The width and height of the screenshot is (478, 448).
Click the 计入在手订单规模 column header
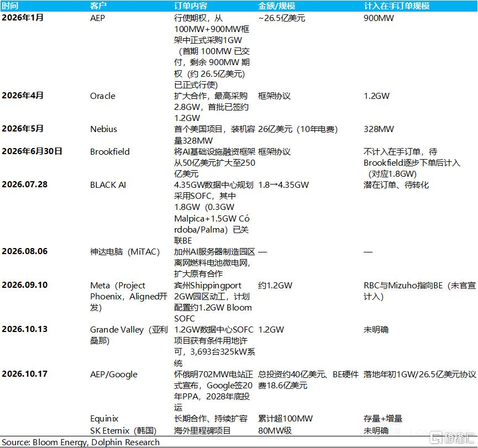397,6
